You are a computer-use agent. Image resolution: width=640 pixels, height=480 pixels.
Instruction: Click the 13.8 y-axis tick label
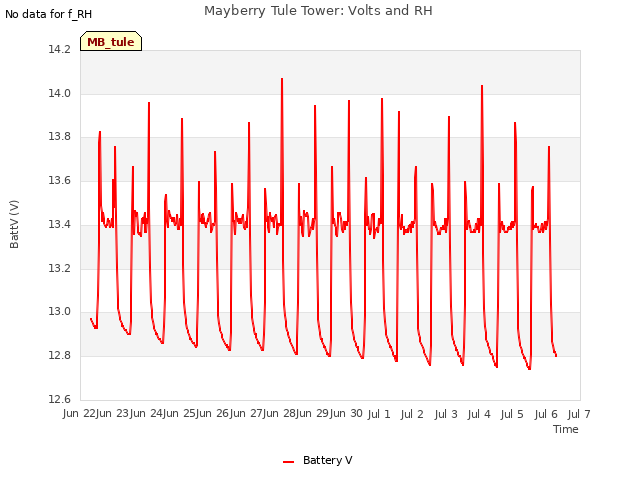pyautogui.click(x=60, y=137)
